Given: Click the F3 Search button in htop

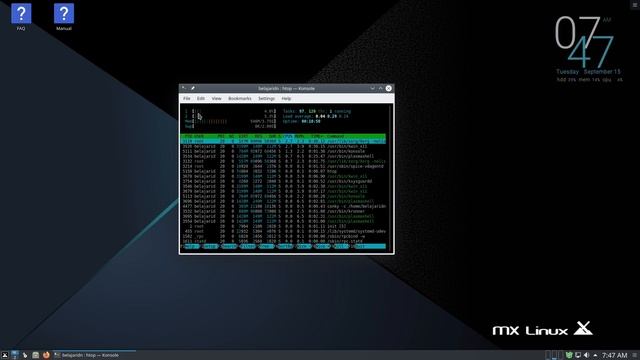Looking at the screenshot, I should [x=228, y=247].
